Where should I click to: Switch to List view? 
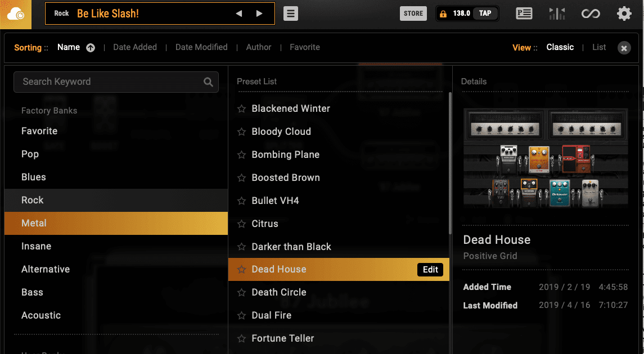(x=599, y=47)
